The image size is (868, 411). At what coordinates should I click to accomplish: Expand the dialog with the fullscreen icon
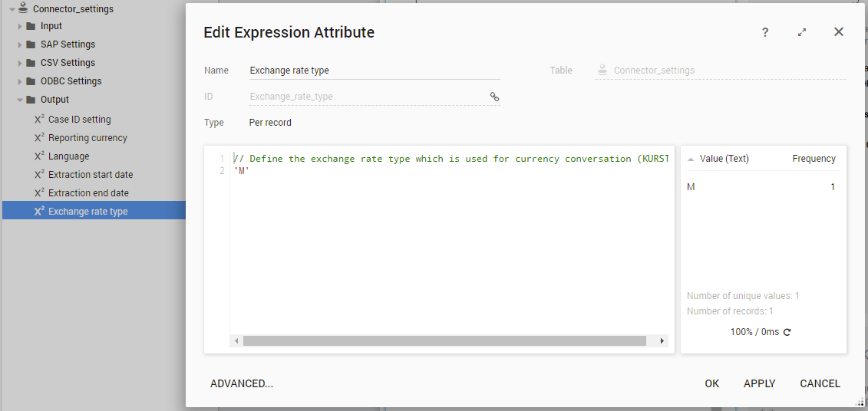pyautogui.click(x=802, y=32)
